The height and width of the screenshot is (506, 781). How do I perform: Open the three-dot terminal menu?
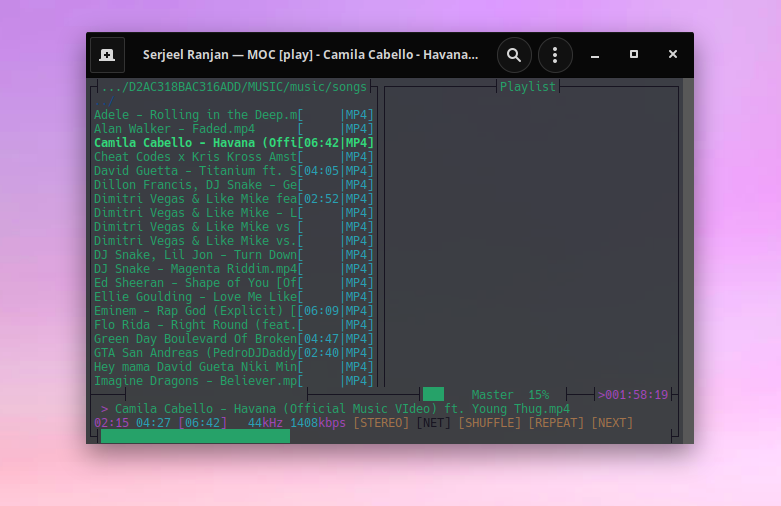pyautogui.click(x=555, y=55)
